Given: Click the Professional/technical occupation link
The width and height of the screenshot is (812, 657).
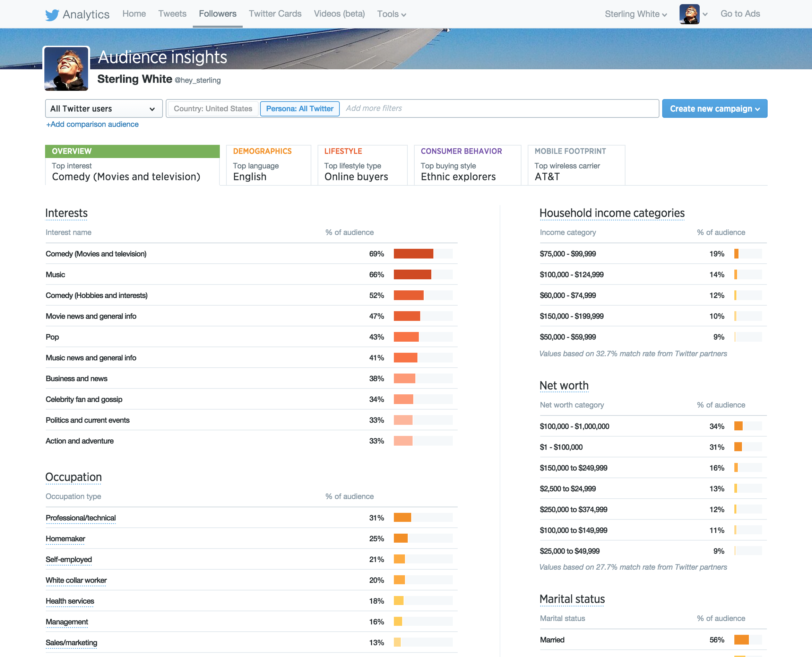Looking at the screenshot, I should pos(81,517).
